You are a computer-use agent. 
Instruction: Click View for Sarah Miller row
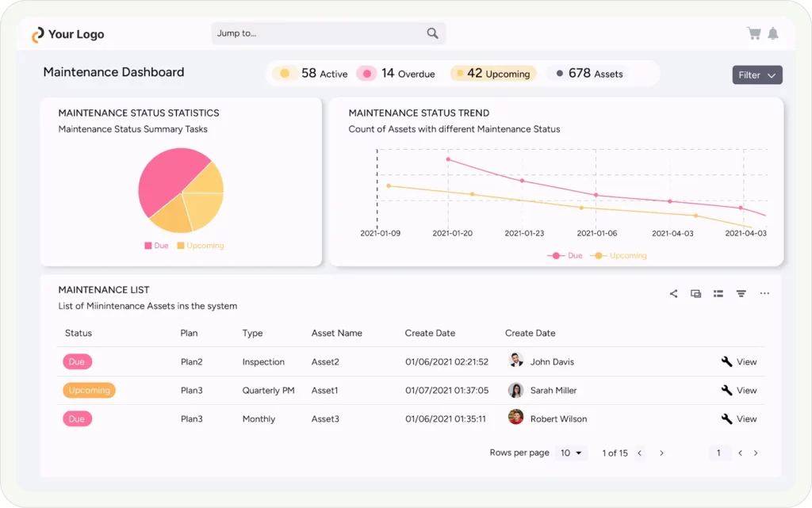[746, 390]
